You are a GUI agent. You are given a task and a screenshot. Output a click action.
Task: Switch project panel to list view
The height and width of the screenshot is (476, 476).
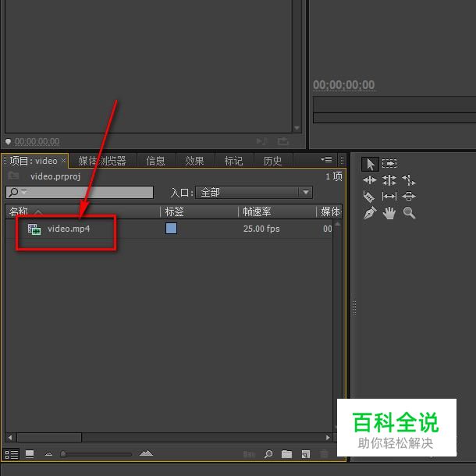(x=11, y=454)
